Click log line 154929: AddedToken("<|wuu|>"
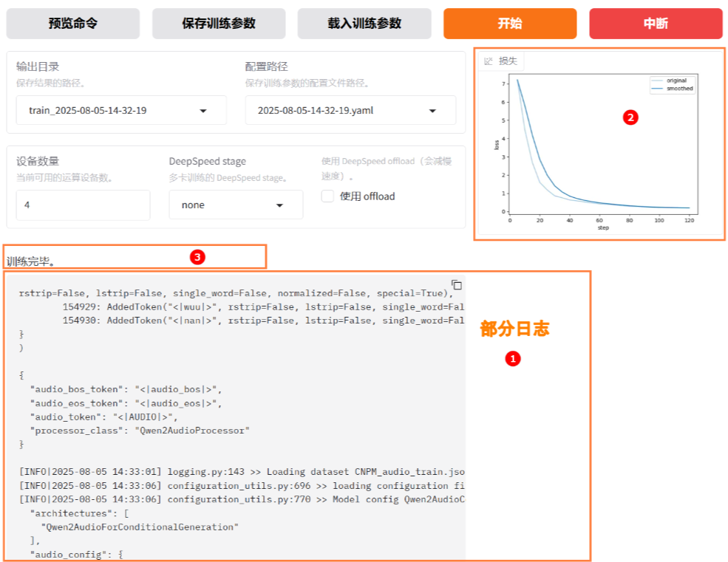Screen dimensions: 728x562 pyautogui.click(x=263, y=306)
